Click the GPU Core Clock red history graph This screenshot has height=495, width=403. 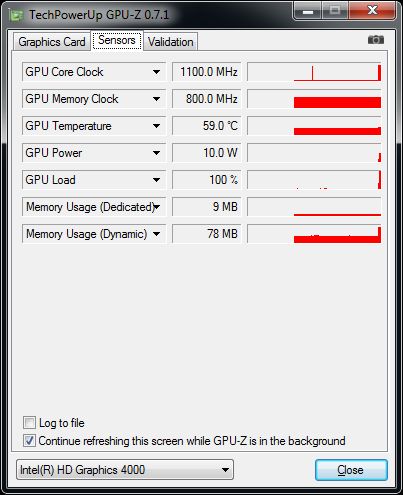314,72
